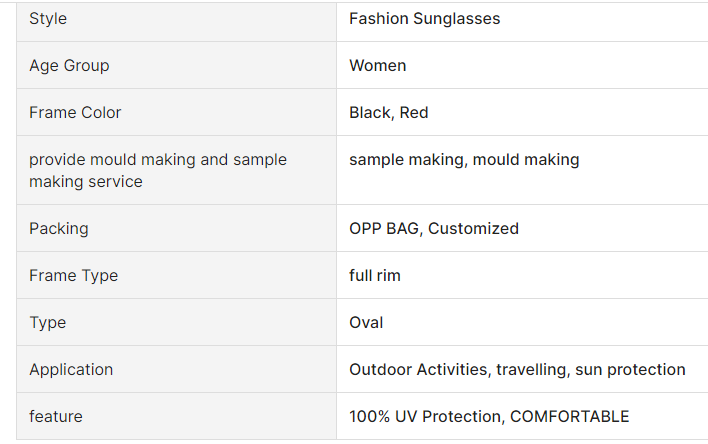Screen dimensions: 708x444
Task: Click the Style row label
Action: [x=48, y=19]
